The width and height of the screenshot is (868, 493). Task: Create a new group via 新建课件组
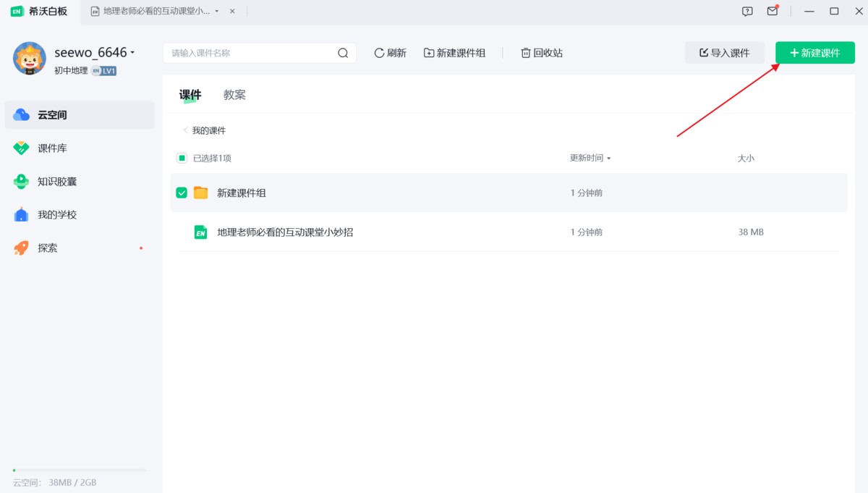(x=454, y=52)
